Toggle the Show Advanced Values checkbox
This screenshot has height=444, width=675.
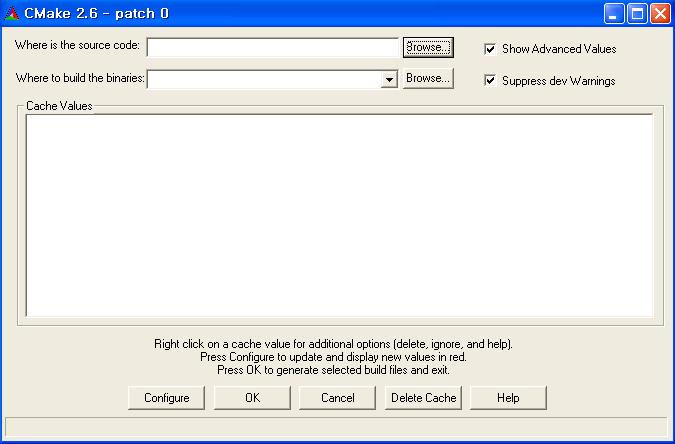tap(490, 49)
